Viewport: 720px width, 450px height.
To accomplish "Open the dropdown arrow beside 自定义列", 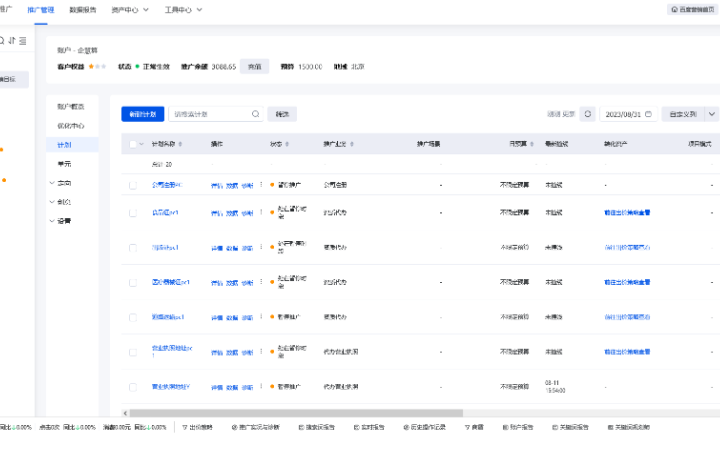I will pyautogui.click(x=711, y=114).
